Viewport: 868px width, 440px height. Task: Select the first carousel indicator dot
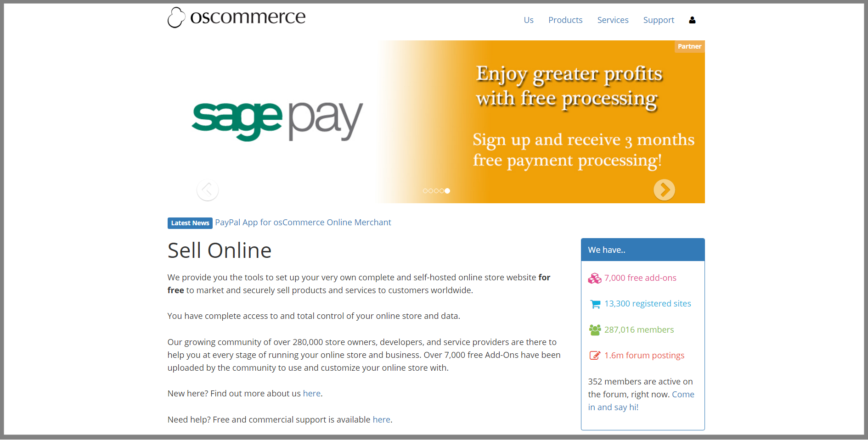425,191
